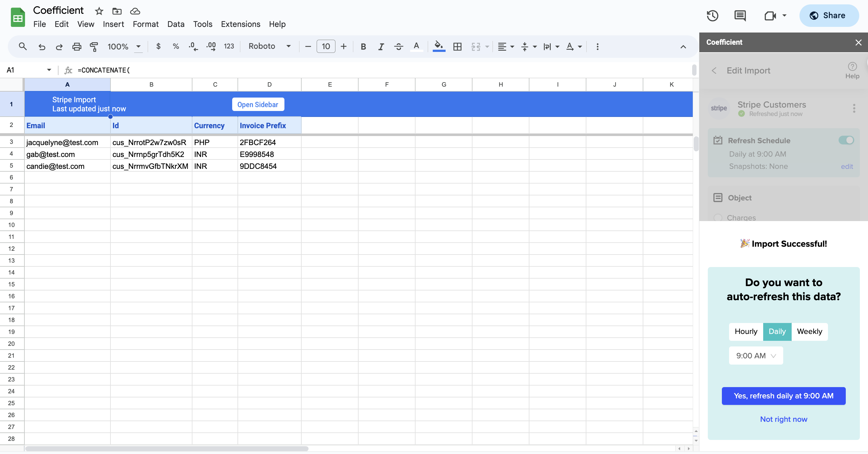This screenshot has width=868, height=454.
Task: Click the Not right now link
Action: pyautogui.click(x=784, y=419)
